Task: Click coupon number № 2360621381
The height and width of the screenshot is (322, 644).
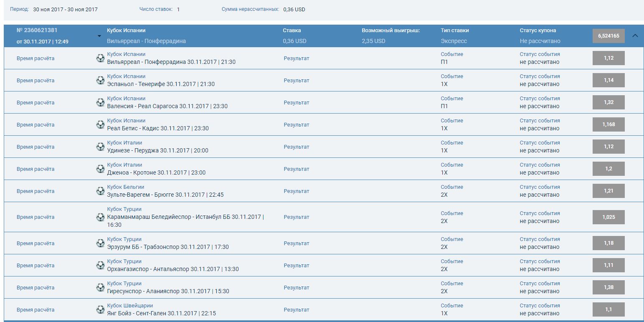Action: coord(37,30)
